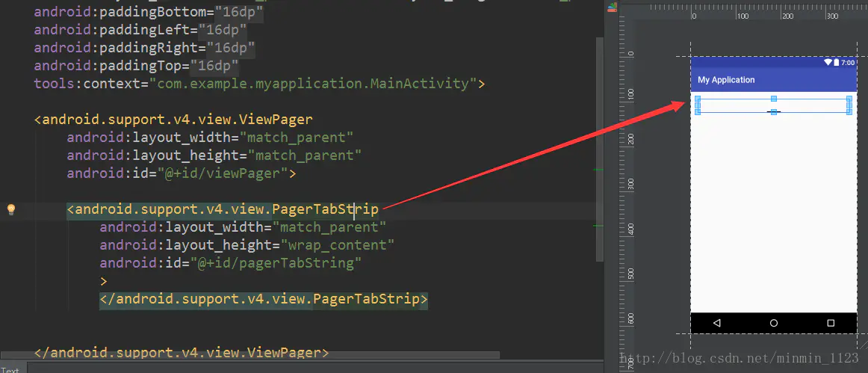
Task: Tap the Recents square in preview navigation bar
Action: point(831,323)
